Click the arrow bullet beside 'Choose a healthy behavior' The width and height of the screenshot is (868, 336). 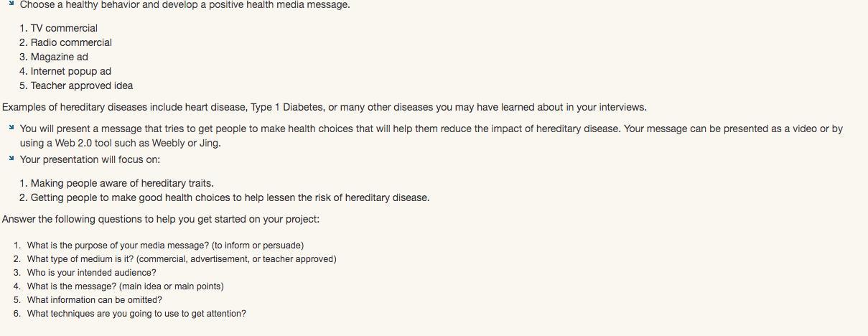pos(11,3)
